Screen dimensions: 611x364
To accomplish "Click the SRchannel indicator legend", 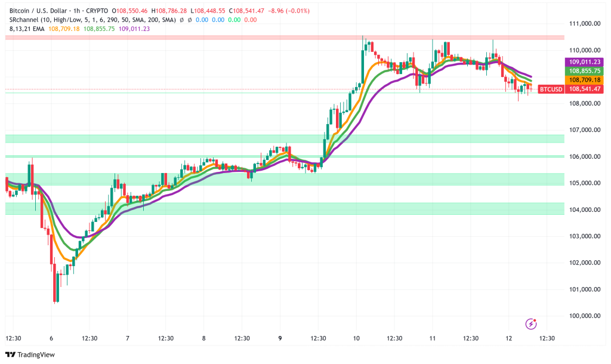I will pos(92,20).
